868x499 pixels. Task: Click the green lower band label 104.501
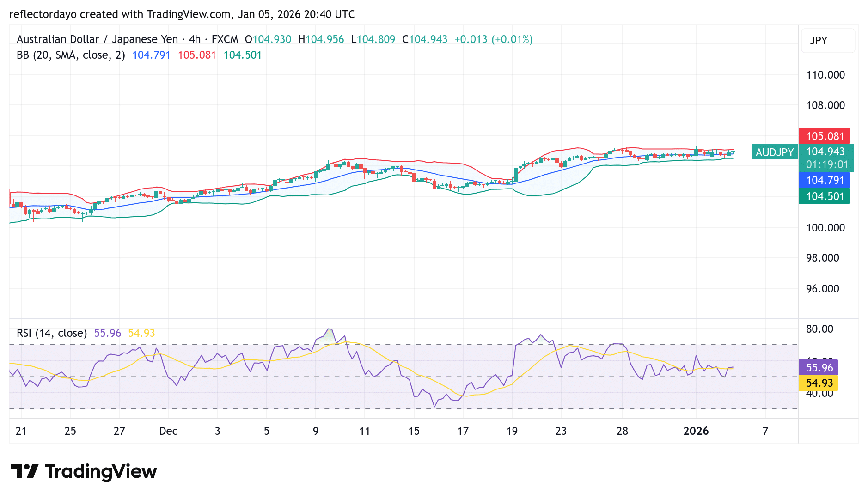tap(825, 196)
